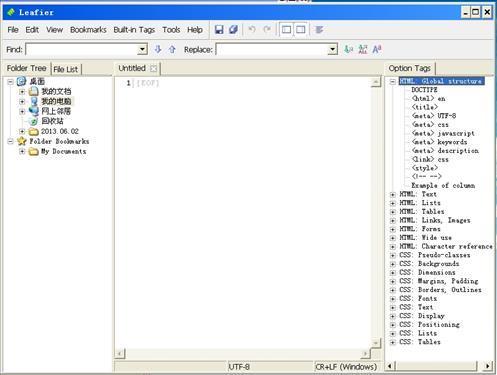497x375 pixels.
Task: Click Option Tags panel scroll right arrow
Action: tap(488, 366)
